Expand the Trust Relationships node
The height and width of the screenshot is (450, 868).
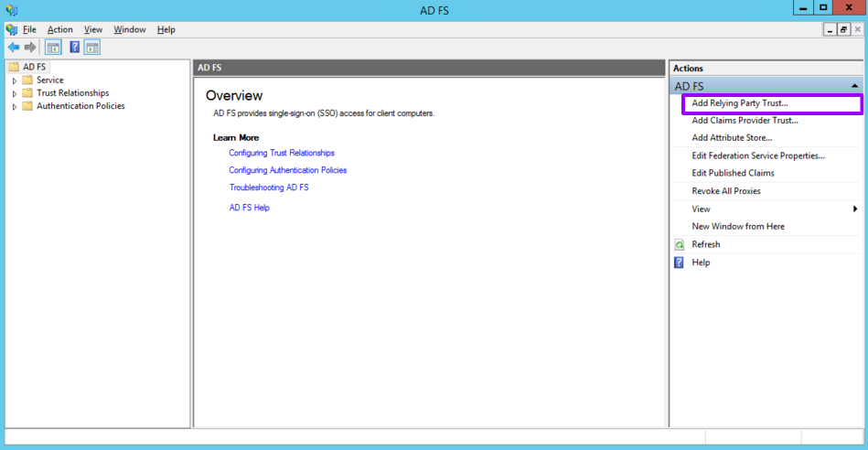pos(15,93)
